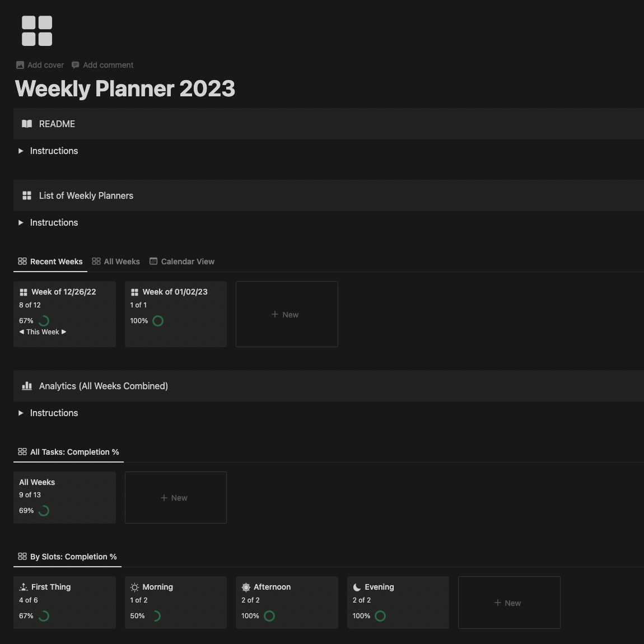This screenshot has height=644, width=644.
Task: Switch to the All Weeks tab
Action: [x=122, y=261]
